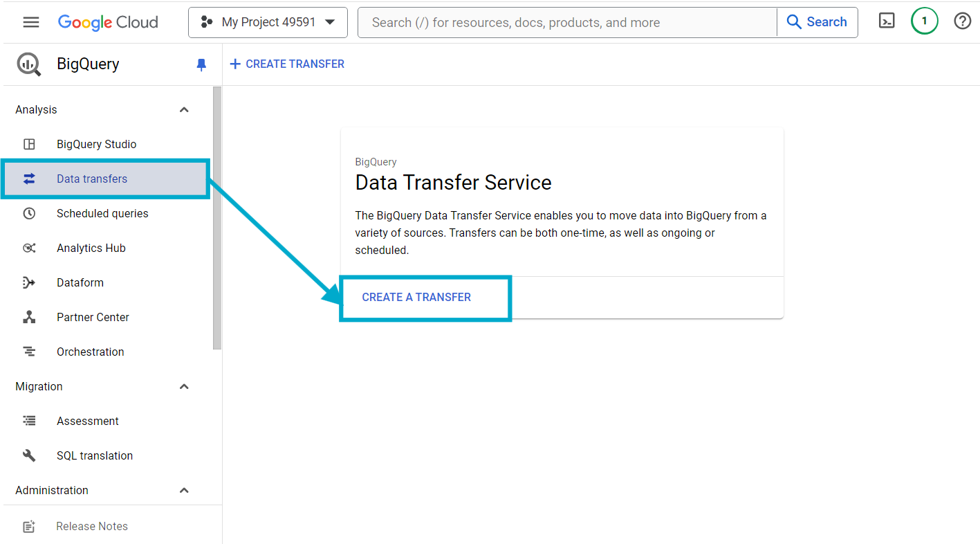The image size is (980, 544).
Task: Click the Scheduled queries clock icon
Action: [29, 213]
